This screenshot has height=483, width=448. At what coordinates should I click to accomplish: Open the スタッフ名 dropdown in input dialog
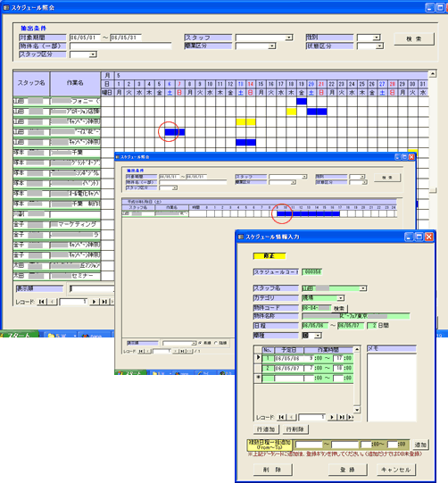(363, 288)
